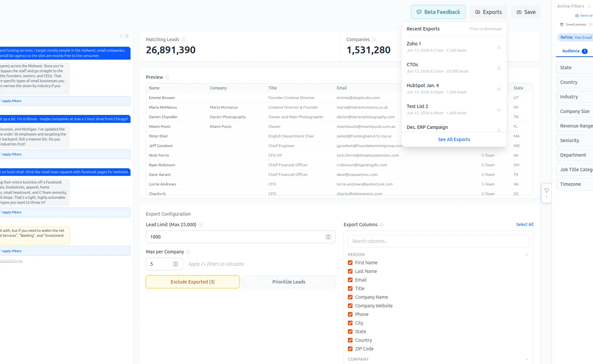Expand the Job Title Category filter

pyautogui.click(x=574, y=170)
